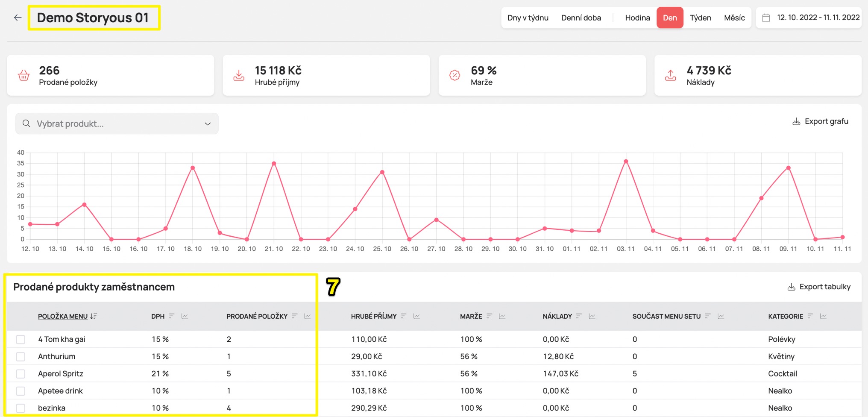The image size is (868, 417).
Task: Click the HRUBÉ PŘÍJMY column header
Action: [x=374, y=316]
